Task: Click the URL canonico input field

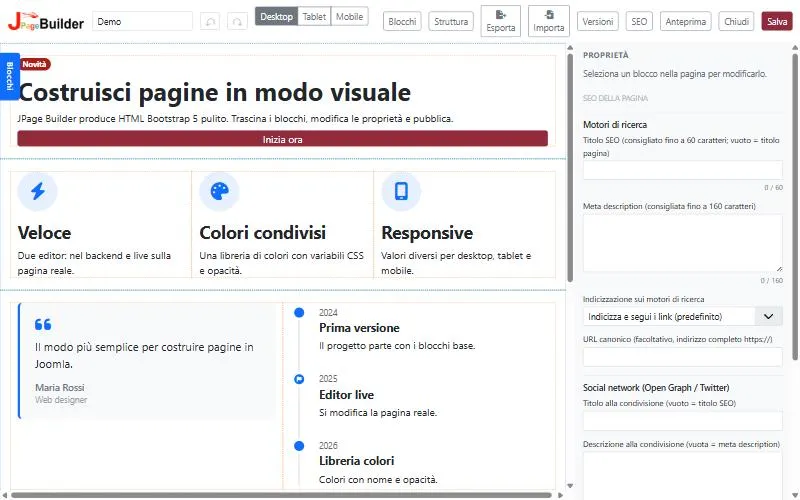Action: [x=683, y=357]
